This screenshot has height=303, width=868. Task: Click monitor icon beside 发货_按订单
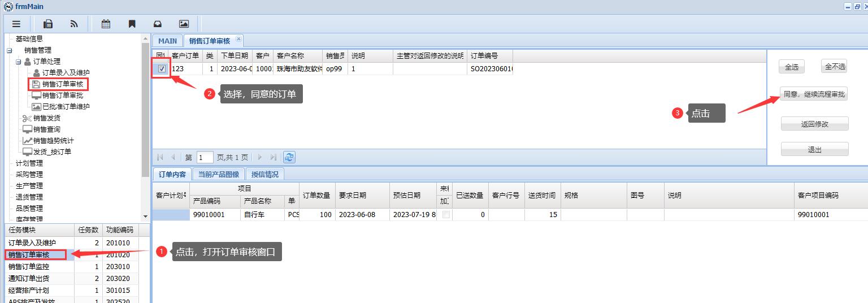27,152
